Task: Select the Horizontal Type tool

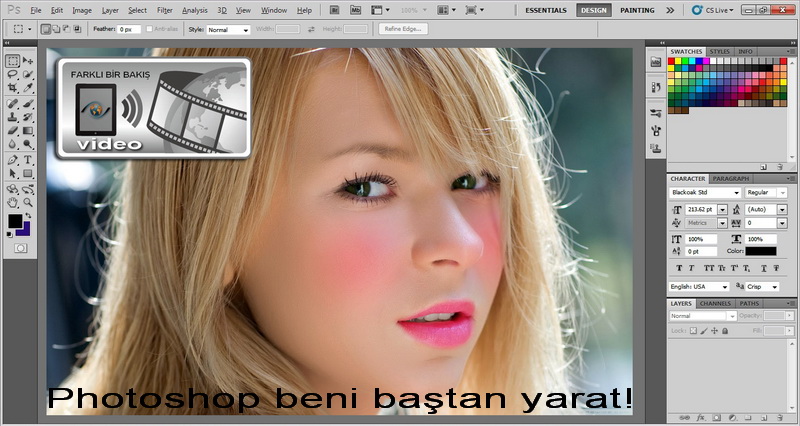Action: (x=28, y=160)
